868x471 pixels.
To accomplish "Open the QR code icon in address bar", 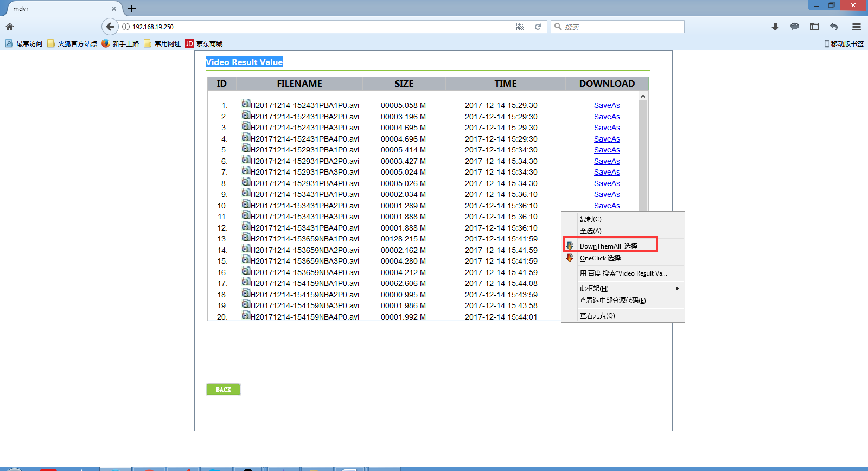I will [520, 27].
